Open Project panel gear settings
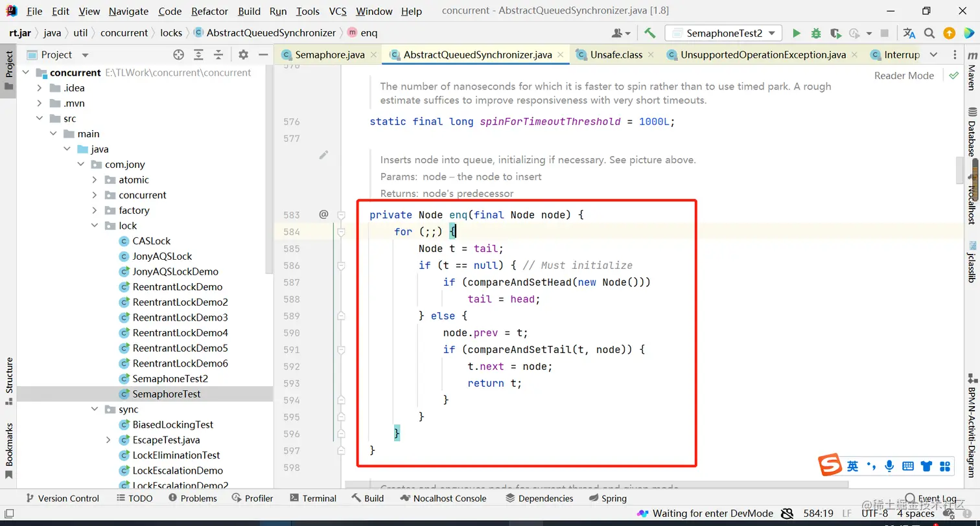This screenshot has height=526, width=980. [243, 55]
